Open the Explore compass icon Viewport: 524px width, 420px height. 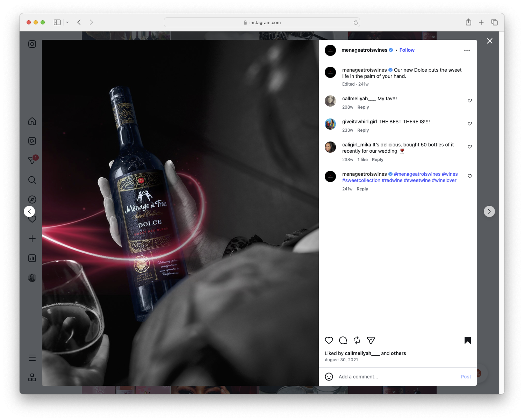(x=32, y=199)
